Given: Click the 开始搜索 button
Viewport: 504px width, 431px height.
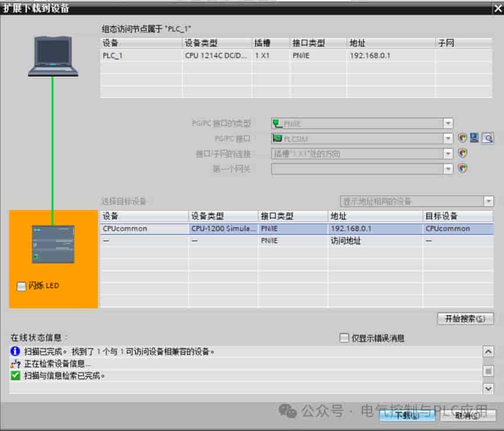Looking at the screenshot, I should (466, 319).
